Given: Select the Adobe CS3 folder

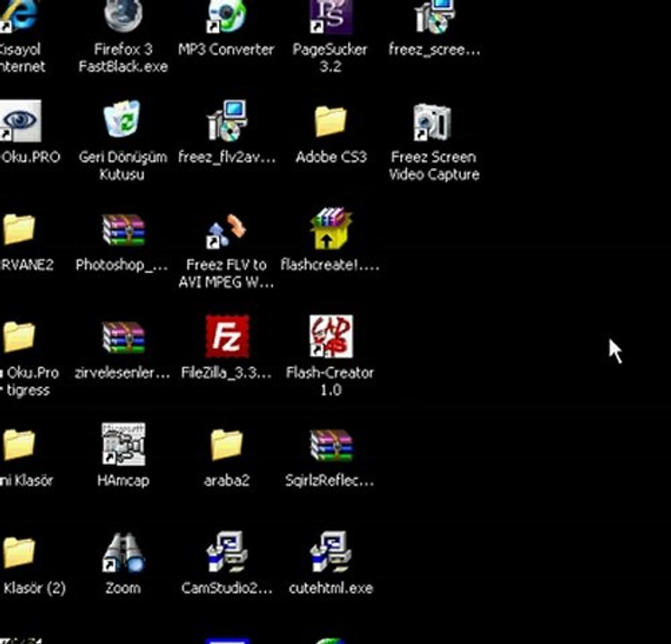Looking at the screenshot, I should [330, 122].
